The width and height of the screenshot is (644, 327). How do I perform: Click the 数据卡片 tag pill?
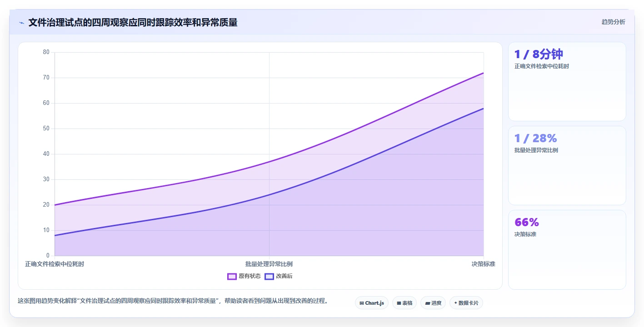click(466, 303)
